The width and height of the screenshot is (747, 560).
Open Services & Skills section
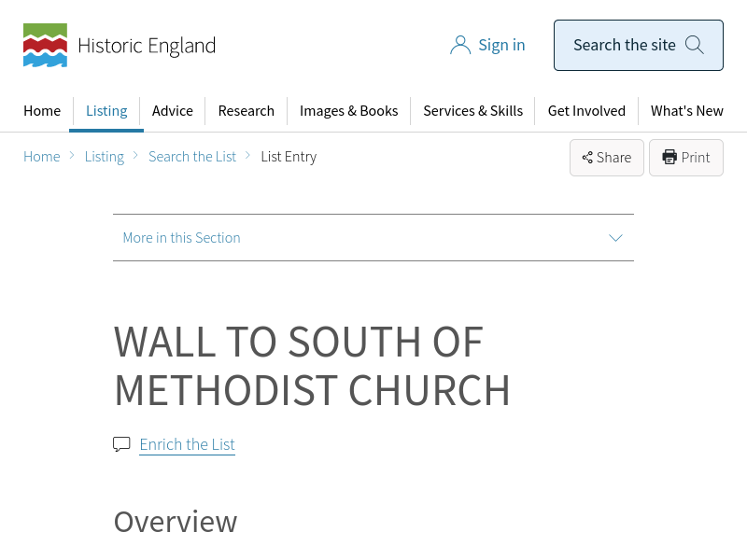point(472,111)
